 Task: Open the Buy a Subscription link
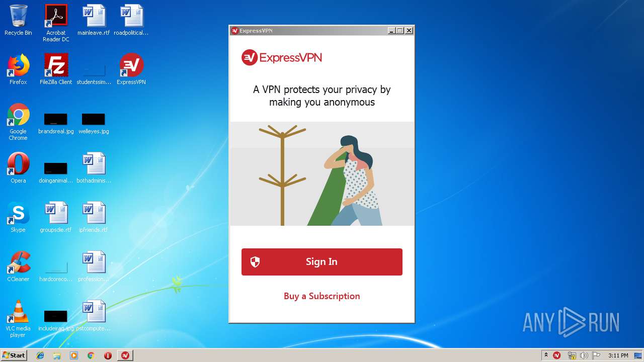coord(321,296)
